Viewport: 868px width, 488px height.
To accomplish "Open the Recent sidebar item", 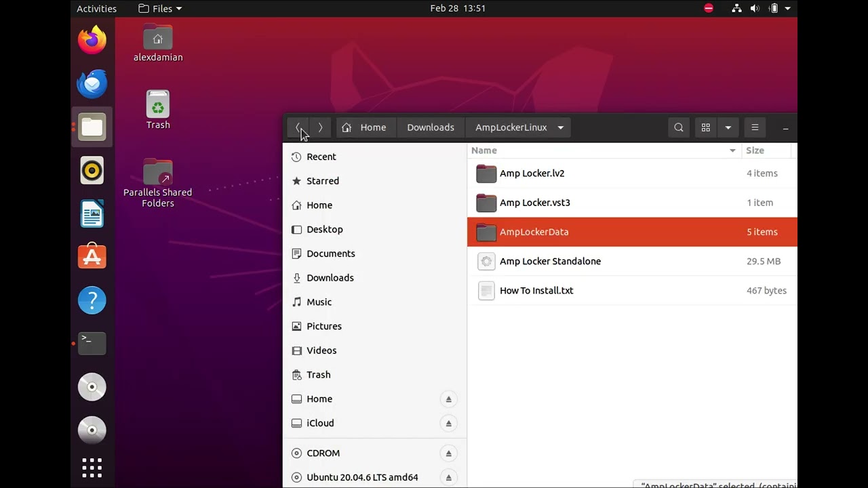I will [375, 157].
